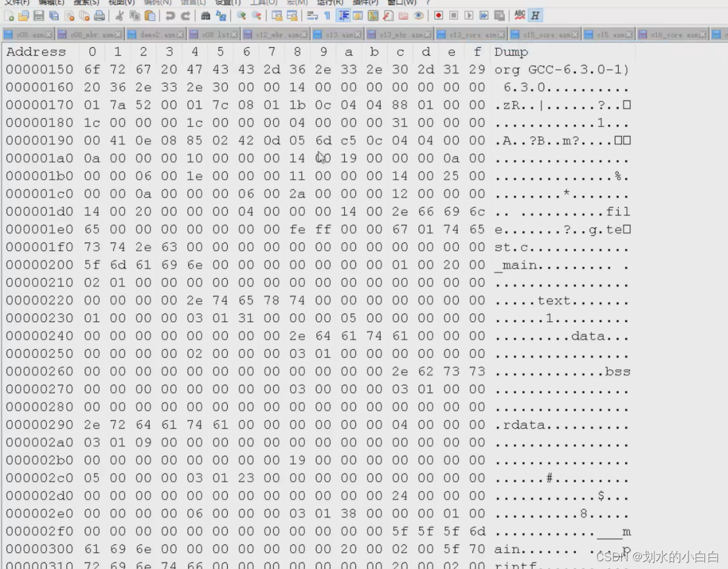Click the Address column header
Viewport: 728px width, 569px height.
[36, 52]
